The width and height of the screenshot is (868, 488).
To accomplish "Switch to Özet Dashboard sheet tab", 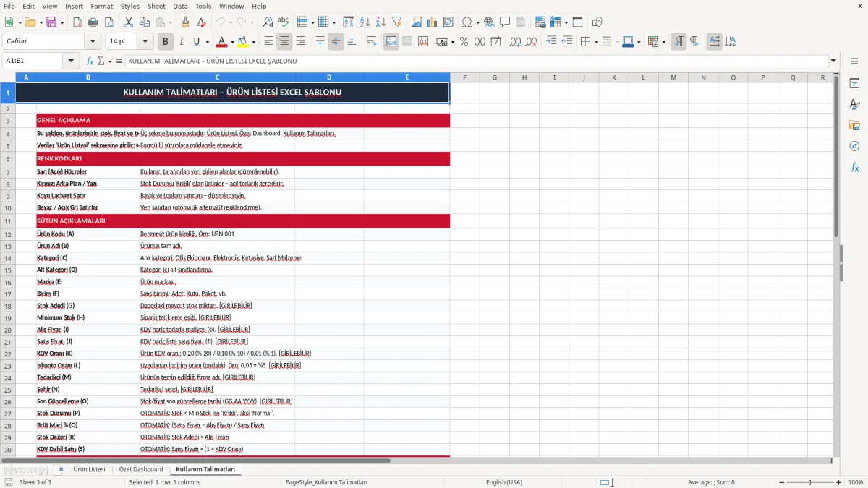I will pos(141,470).
